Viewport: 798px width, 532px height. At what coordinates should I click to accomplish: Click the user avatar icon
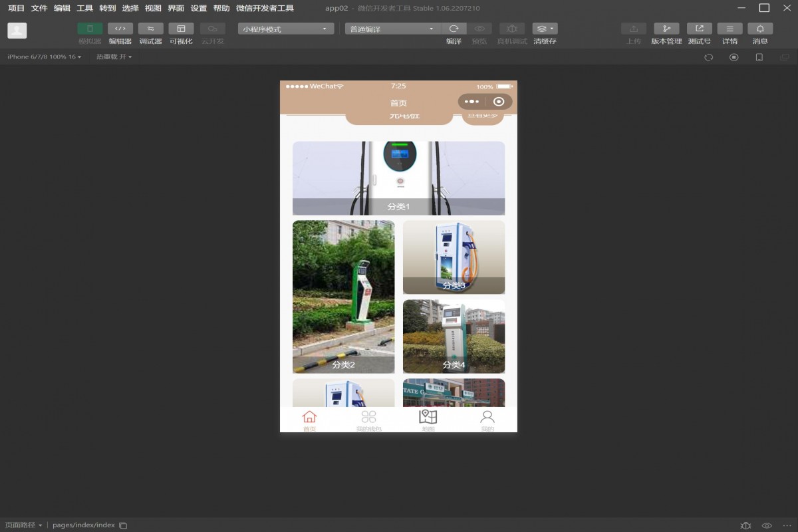(x=17, y=31)
